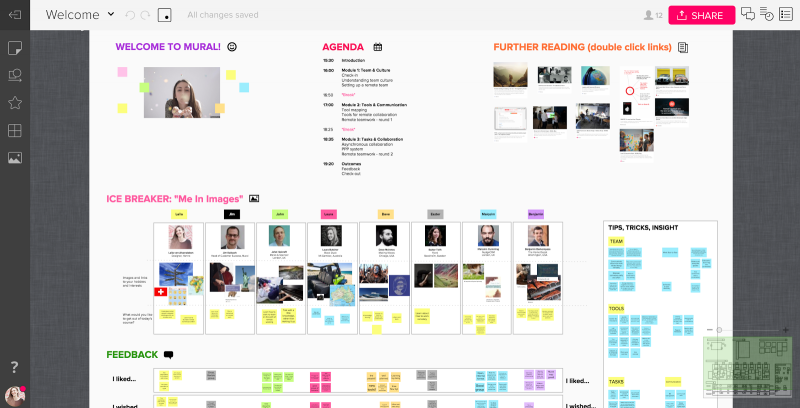Viewport: 800px width, 408px height.
Task: Select the purple Benjamin name tag
Action: (x=536, y=214)
